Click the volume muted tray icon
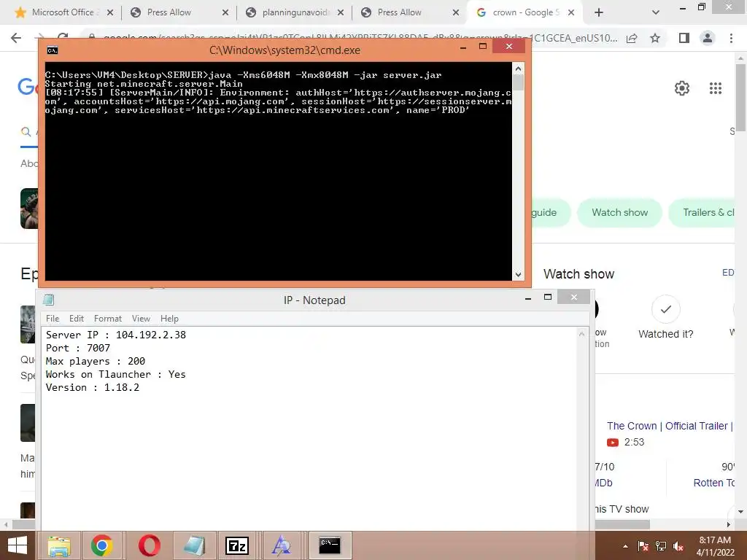 [678, 546]
